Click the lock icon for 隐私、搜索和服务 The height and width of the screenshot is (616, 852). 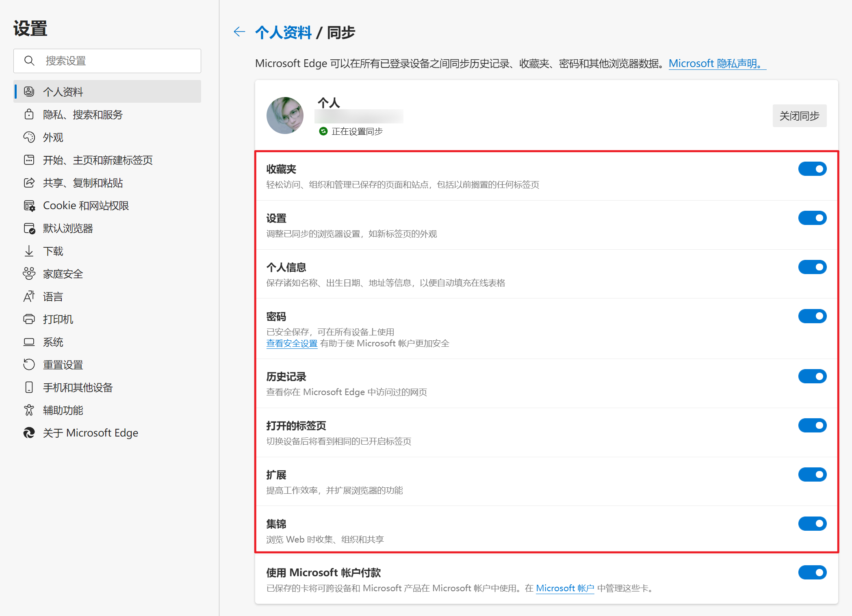point(29,115)
